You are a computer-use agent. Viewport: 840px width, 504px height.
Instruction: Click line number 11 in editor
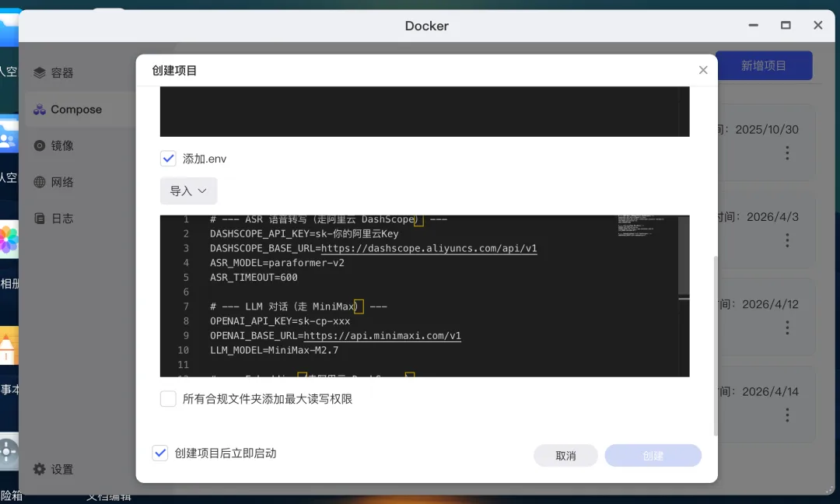click(184, 364)
